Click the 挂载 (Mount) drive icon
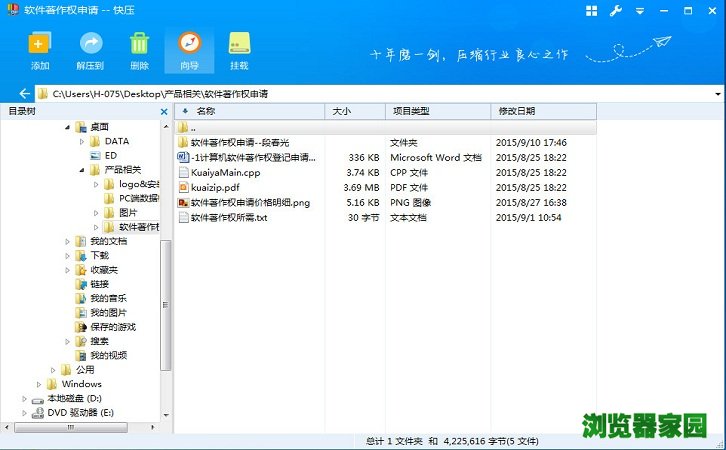Screen dimensions: 726x450 point(239,45)
